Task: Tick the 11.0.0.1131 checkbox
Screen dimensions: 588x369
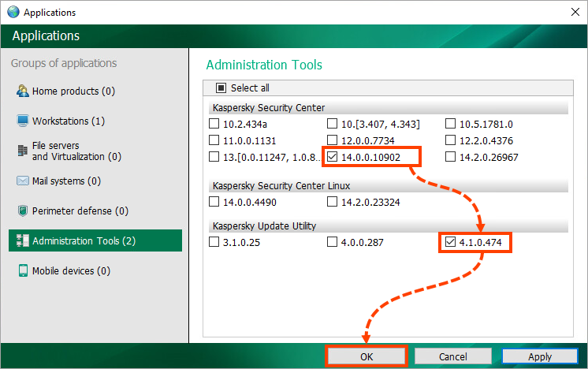Action: coord(214,140)
